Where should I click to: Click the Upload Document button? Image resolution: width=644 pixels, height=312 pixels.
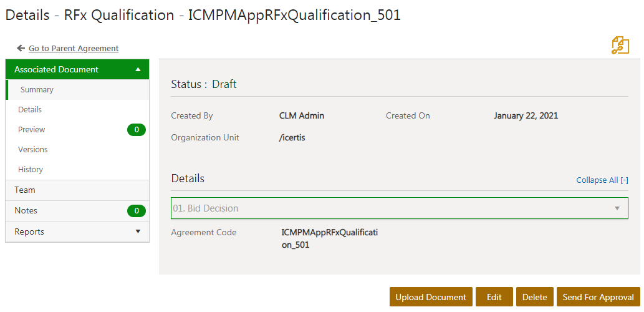(431, 297)
